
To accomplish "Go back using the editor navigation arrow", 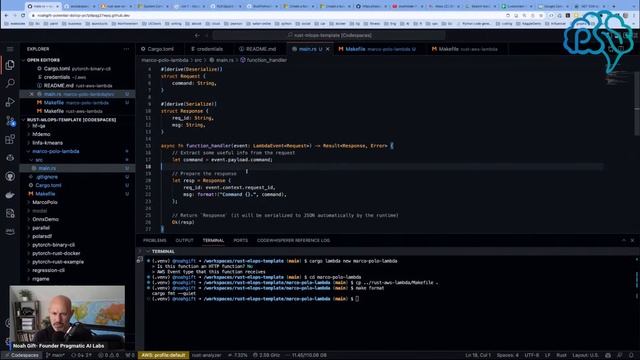I will point(197,36).
